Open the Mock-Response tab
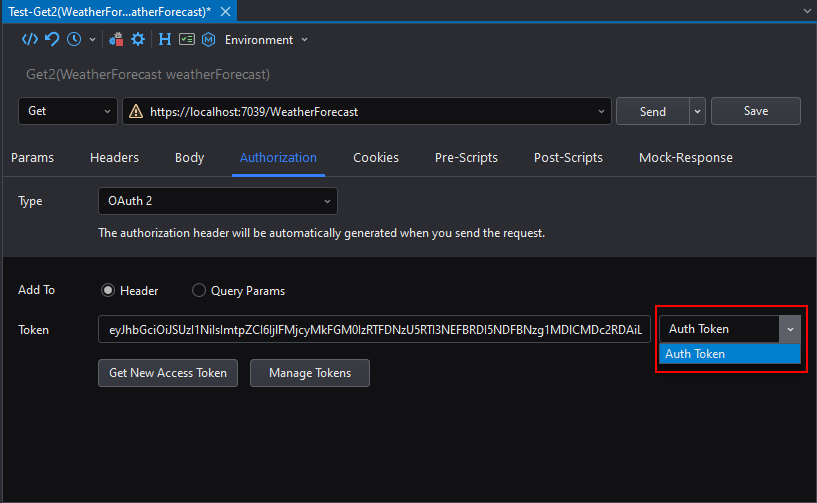The height and width of the screenshot is (503, 817). coord(686,157)
